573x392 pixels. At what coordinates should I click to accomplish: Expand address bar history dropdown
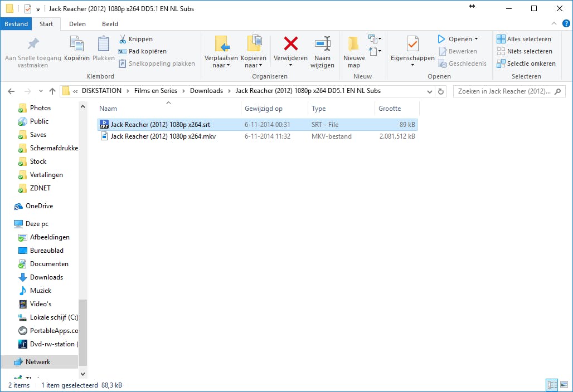click(x=430, y=91)
